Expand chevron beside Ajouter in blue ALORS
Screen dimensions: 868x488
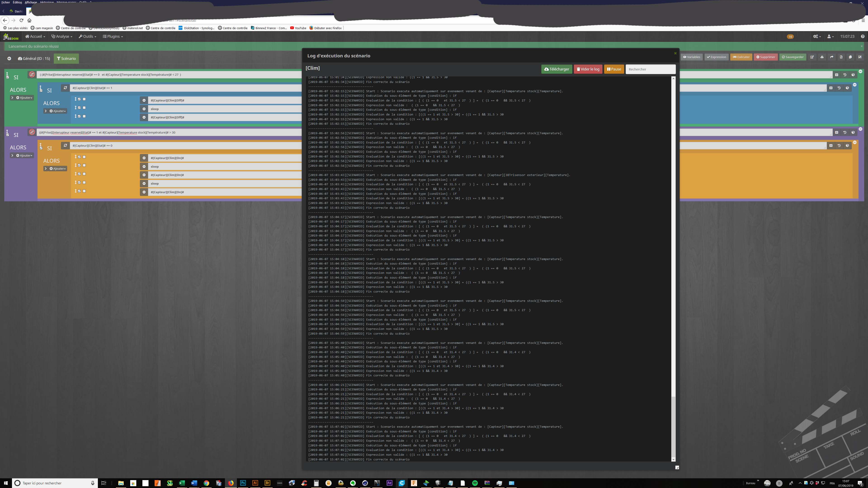click(46, 111)
